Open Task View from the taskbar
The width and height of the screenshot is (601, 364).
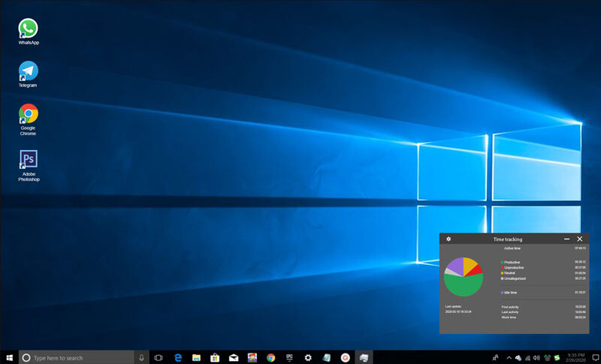click(159, 358)
